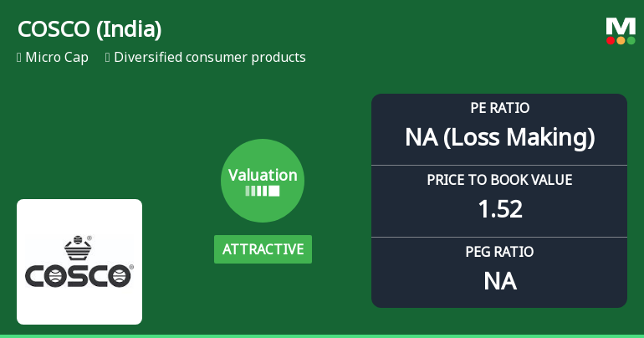Click the orange dot under the M logo
Screen dimensions: 644x338
point(621,40)
